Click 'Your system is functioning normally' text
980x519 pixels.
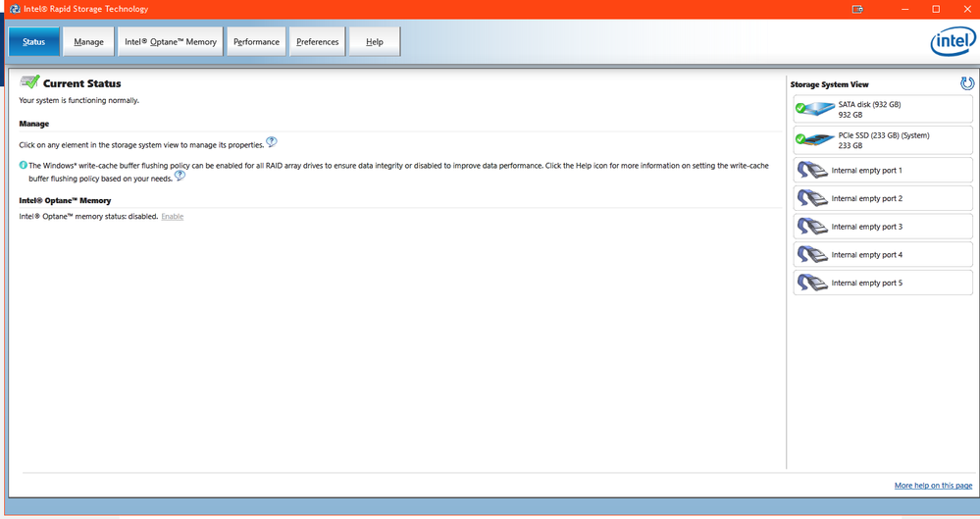79,100
